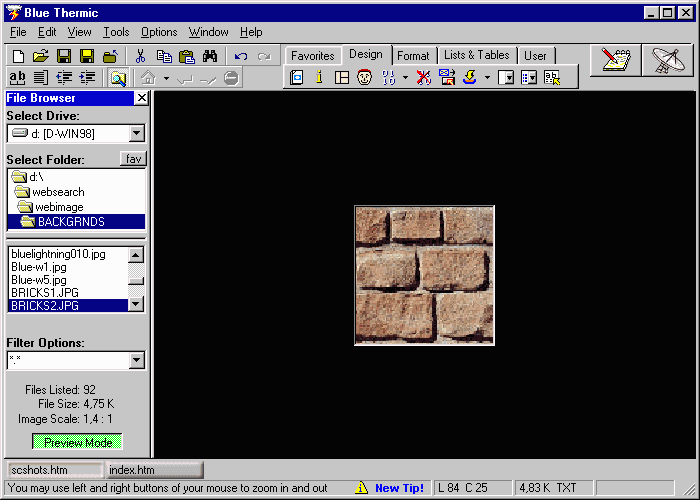
Task: Click the 'ab' text field with cursor icon
Action: pyautogui.click(x=552, y=77)
